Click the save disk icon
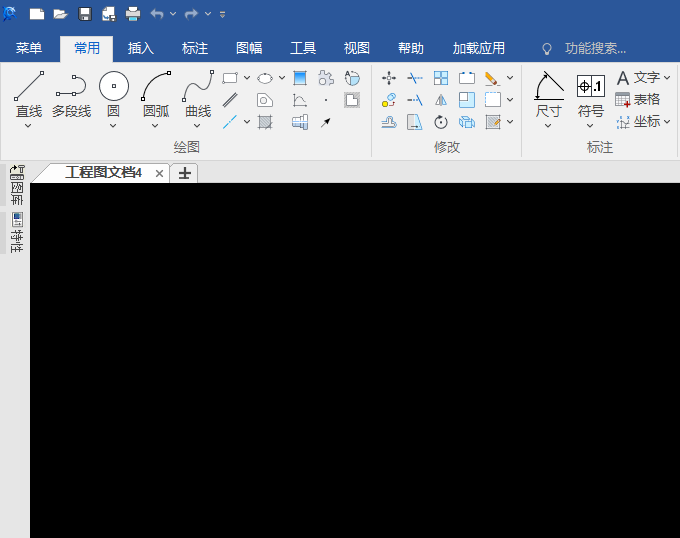Viewport: 680px width, 538px height. point(85,14)
